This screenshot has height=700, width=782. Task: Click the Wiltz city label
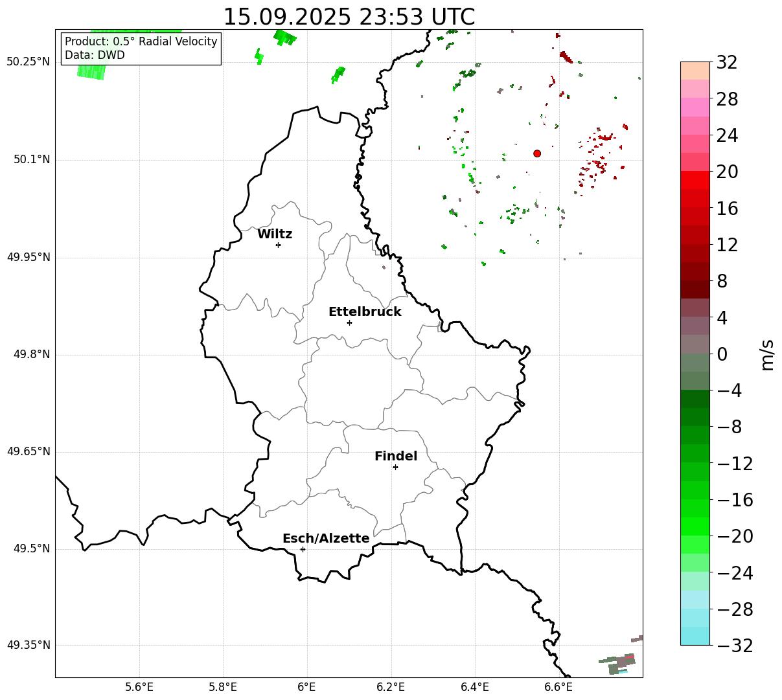coord(275,234)
